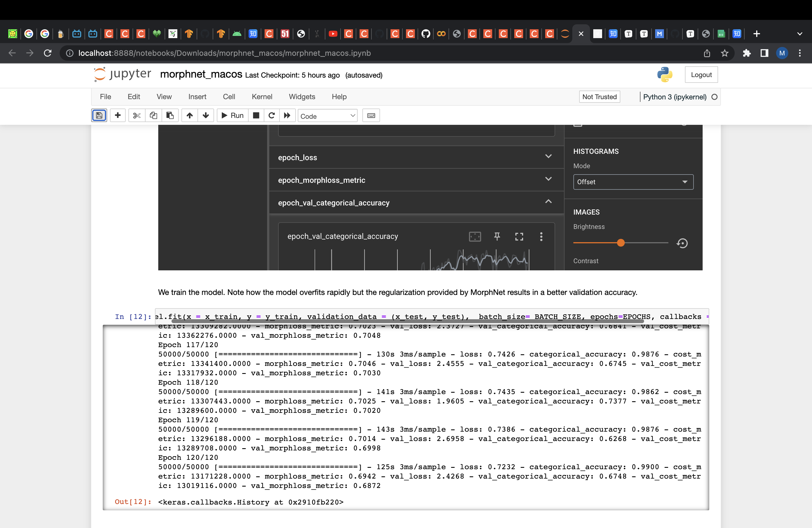
Task: Pin the epoch_val_categorical_accuracy card
Action: (x=497, y=236)
